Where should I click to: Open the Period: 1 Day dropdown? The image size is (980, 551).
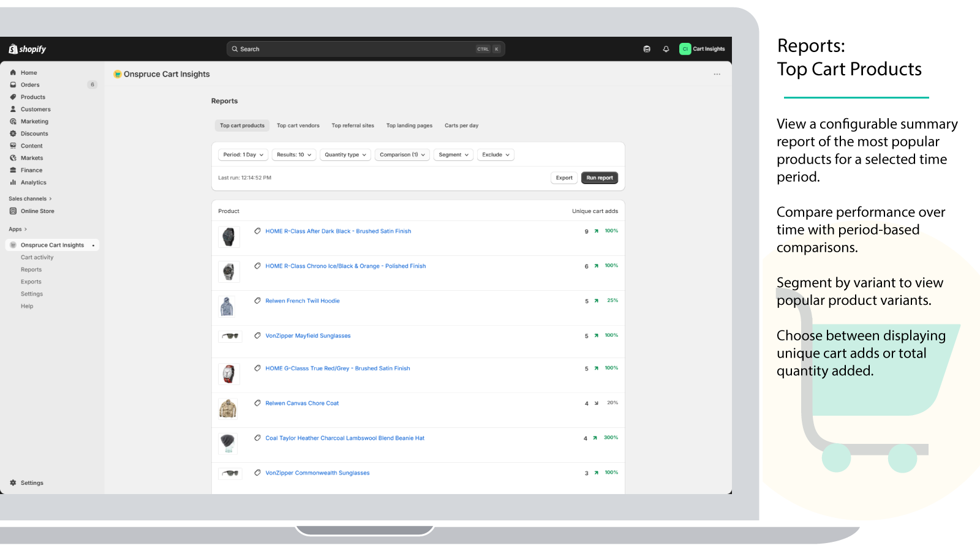243,155
